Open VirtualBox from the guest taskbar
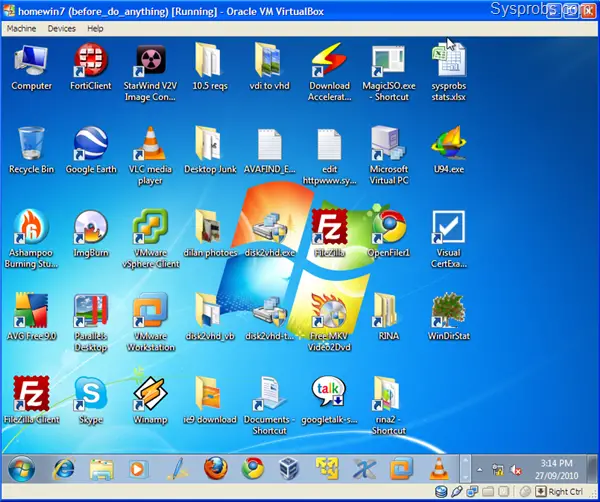The image size is (600, 502). (x=289, y=469)
